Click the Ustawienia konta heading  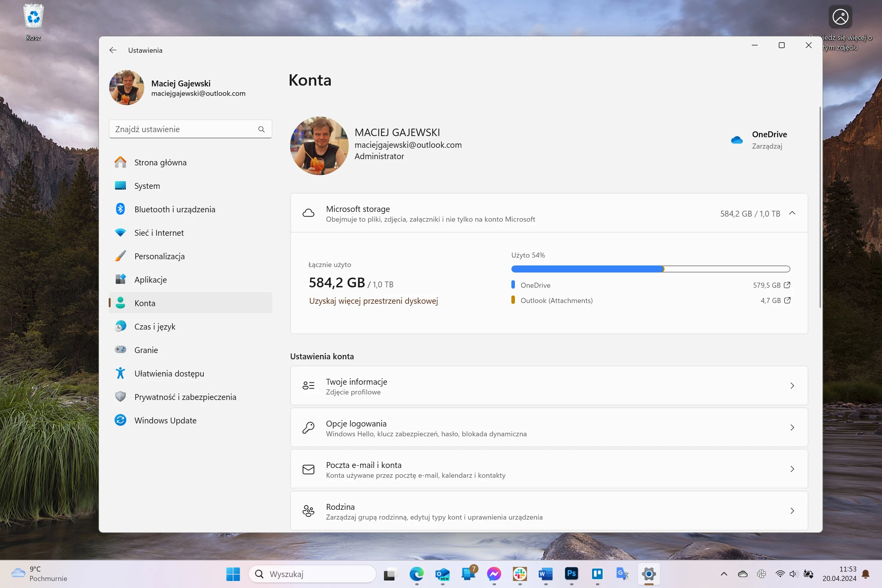[x=322, y=357]
